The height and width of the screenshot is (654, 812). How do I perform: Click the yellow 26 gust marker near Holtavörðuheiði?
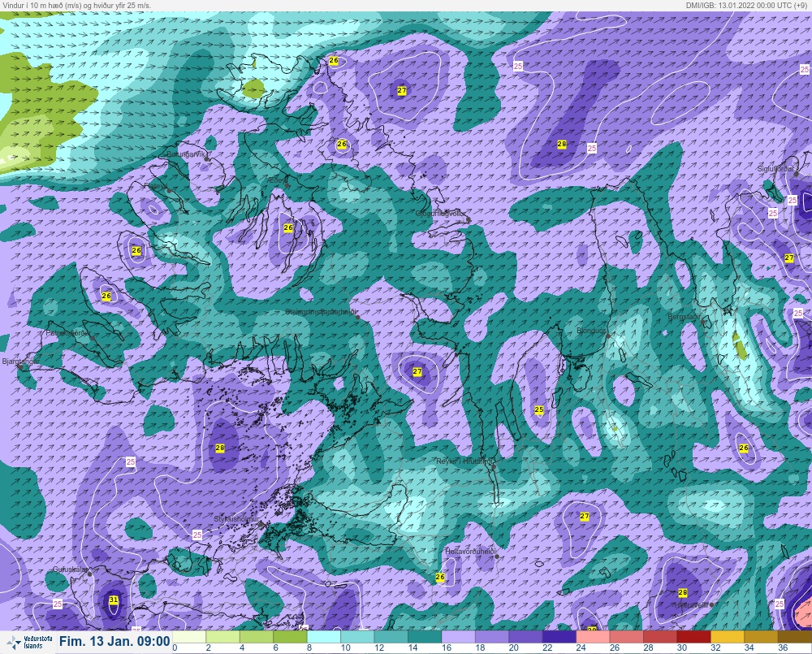[x=440, y=577]
